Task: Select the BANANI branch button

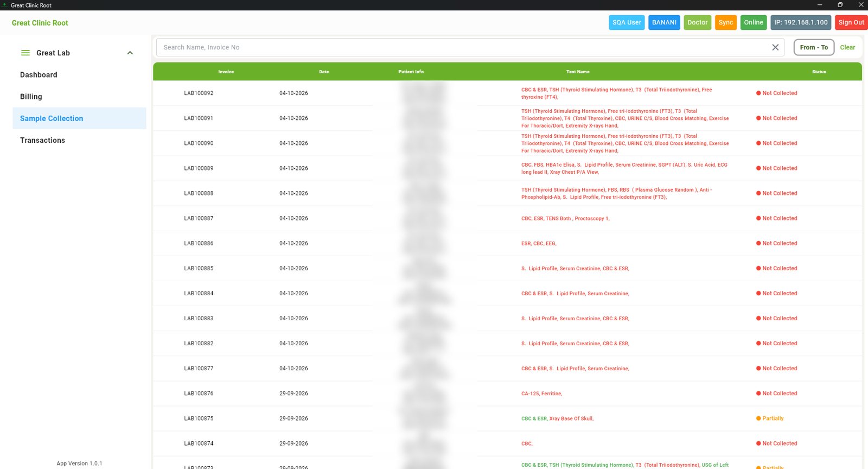Action: point(664,22)
